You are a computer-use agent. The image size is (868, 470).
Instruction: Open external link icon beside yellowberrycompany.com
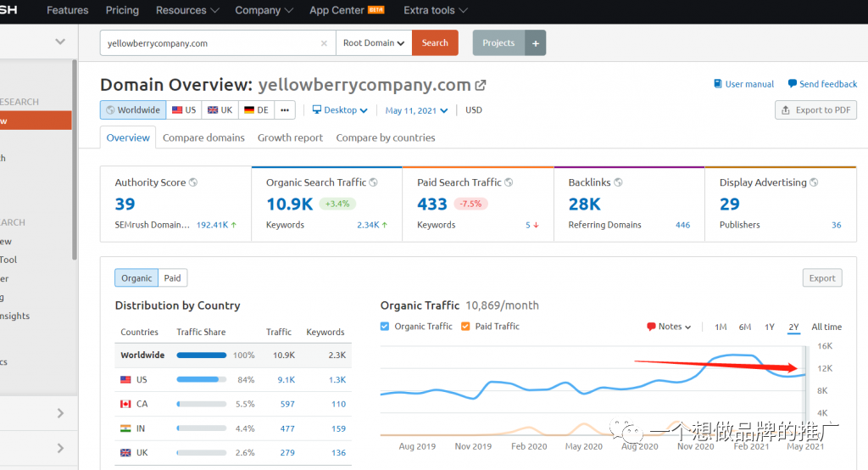click(x=481, y=85)
